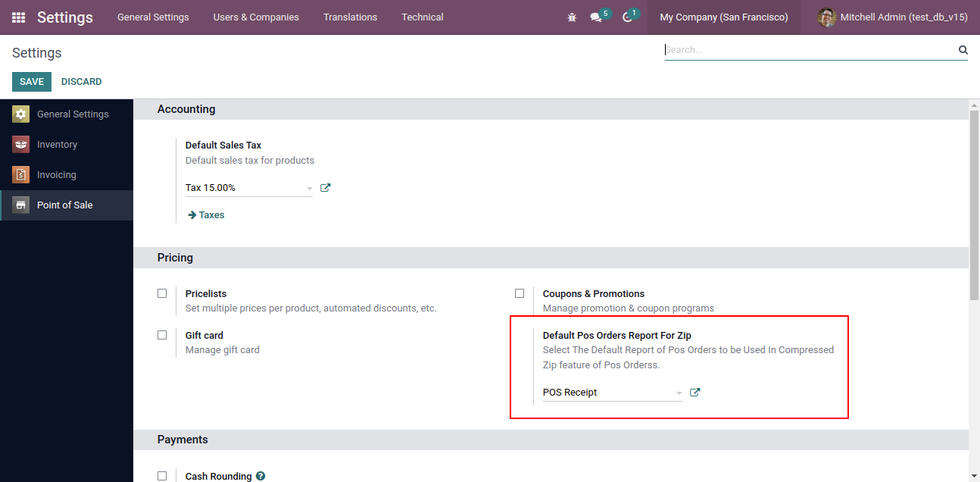Click the Settings title in navbar
Screen dimensions: 980x482
[x=65, y=17]
